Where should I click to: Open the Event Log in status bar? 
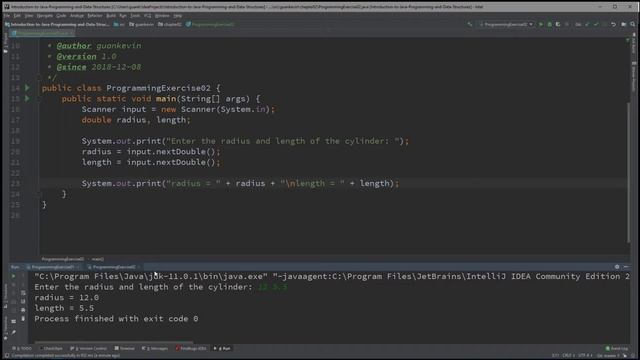coord(617,349)
